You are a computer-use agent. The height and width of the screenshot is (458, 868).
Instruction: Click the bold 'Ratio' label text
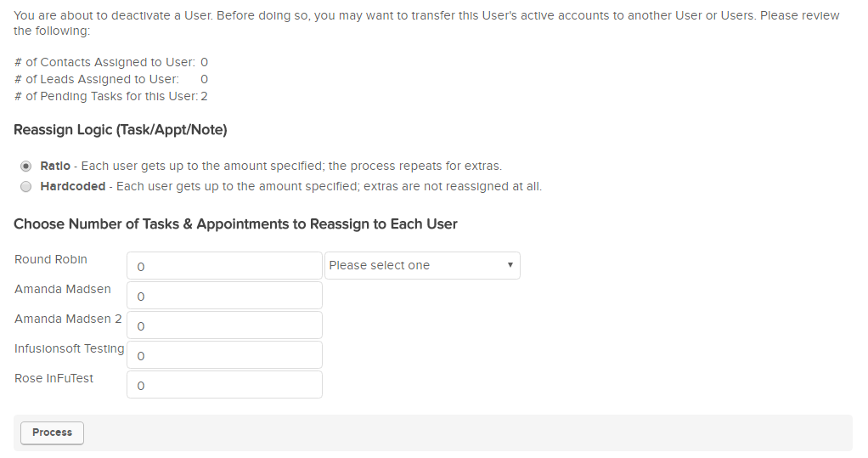55,166
